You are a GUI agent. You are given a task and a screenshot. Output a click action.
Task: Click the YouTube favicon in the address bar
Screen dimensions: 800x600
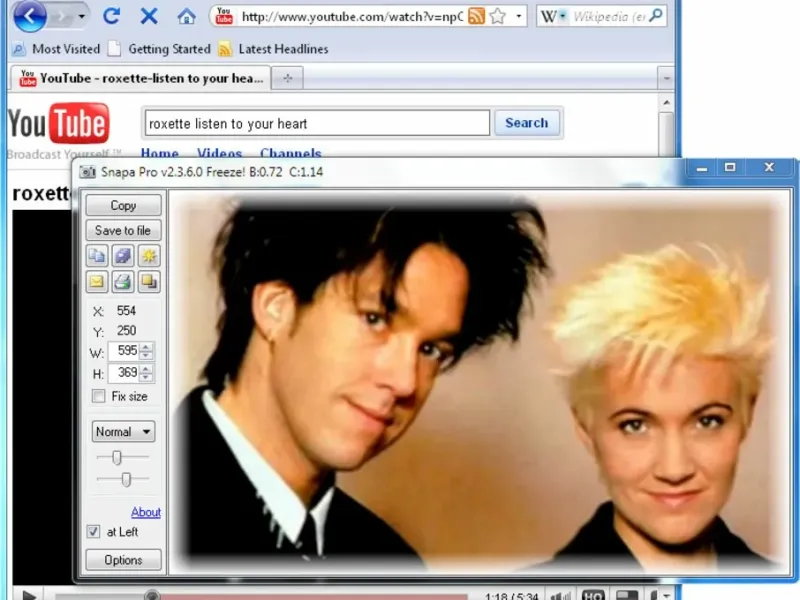point(224,16)
